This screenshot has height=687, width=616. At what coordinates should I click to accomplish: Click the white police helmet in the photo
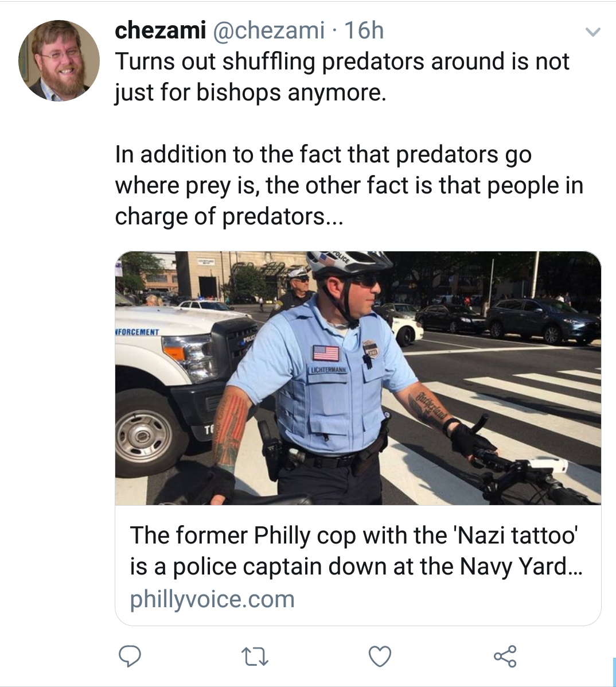pos(348,262)
